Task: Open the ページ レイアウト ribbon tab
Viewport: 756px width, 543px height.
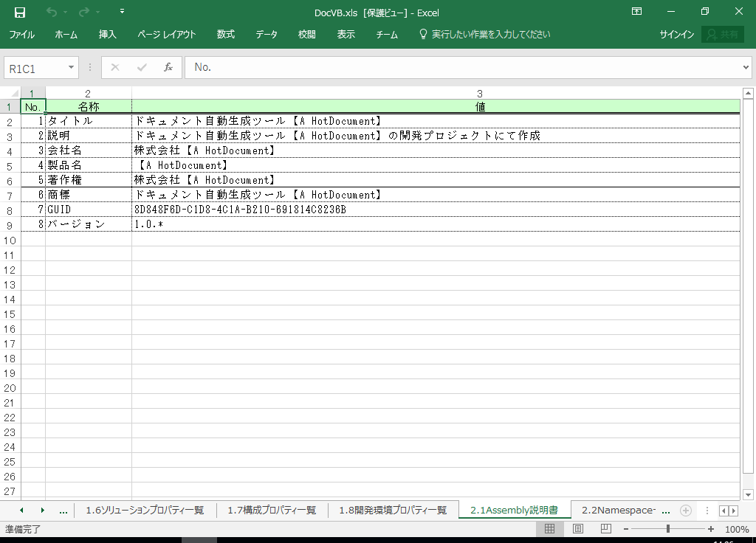Action: [x=166, y=34]
